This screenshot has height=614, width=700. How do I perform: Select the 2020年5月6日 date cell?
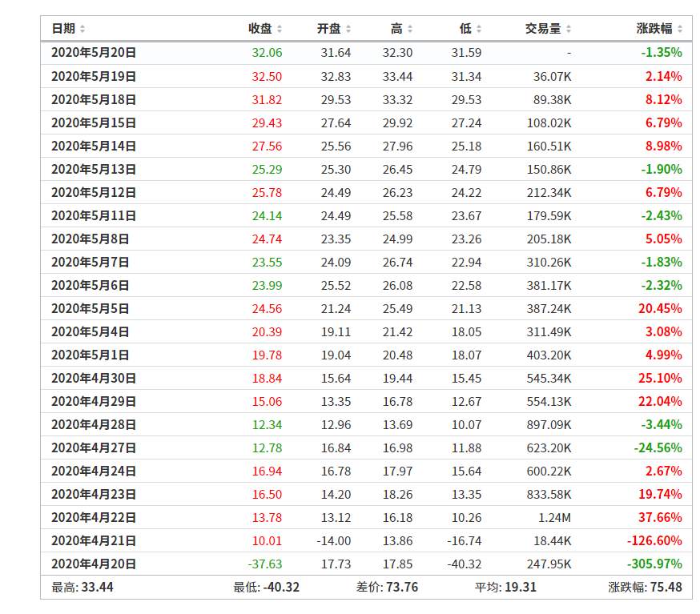[x=91, y=285]
